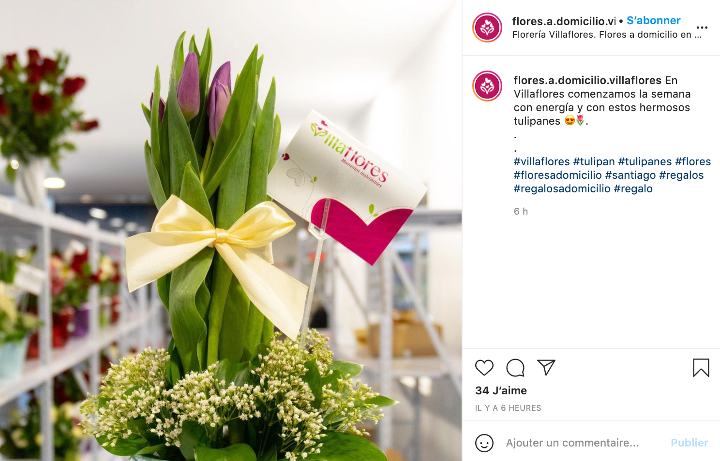Screen dimensions: 720x461
Task: Open comments with the speech bubble icon
Action: [515, 368]
